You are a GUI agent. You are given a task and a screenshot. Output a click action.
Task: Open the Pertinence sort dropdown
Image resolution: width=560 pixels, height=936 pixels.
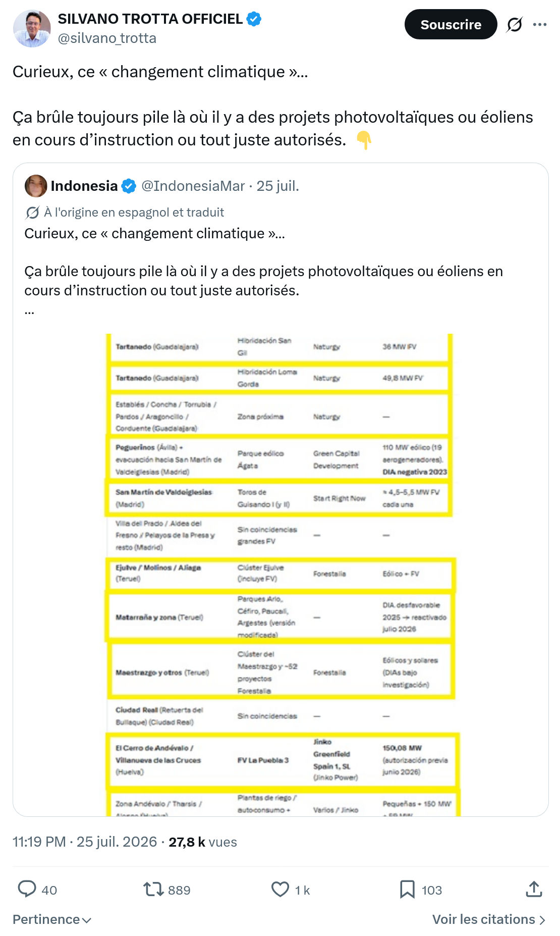[52, 919]
